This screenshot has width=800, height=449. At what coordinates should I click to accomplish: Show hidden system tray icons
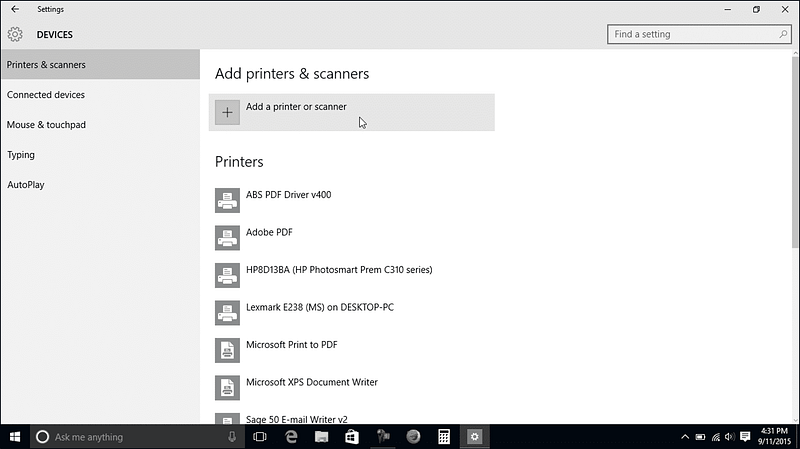pos(685,437)
